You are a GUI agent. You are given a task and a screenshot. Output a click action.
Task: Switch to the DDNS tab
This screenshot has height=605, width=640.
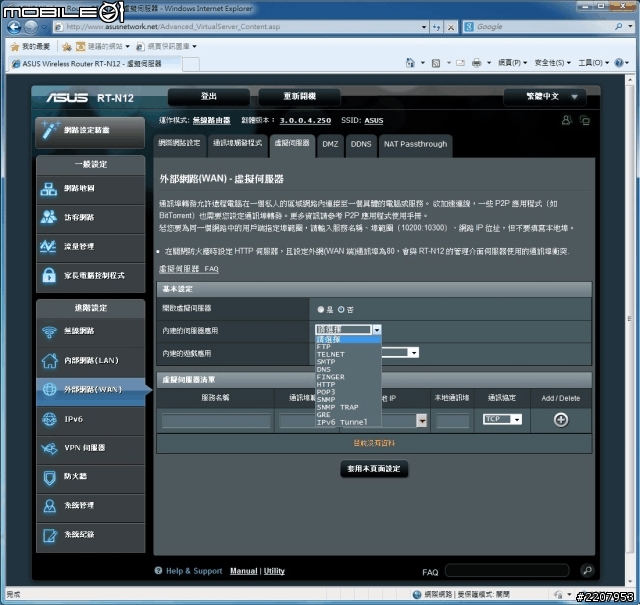click(x=361, y=145)
